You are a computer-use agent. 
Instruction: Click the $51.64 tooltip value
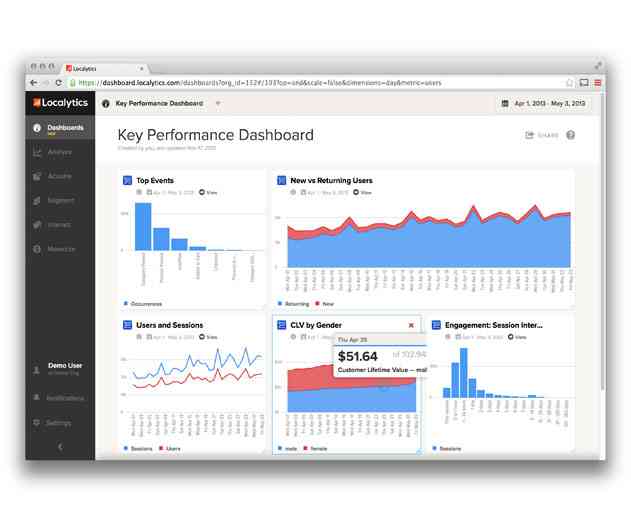point(358,356)
